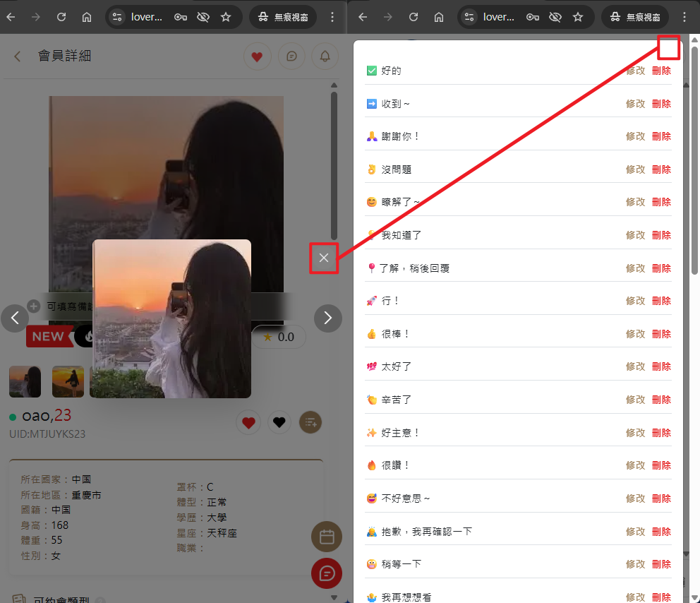
Task: Click the add-to-list brown button beside oao
Action: [x=310, y=422]
